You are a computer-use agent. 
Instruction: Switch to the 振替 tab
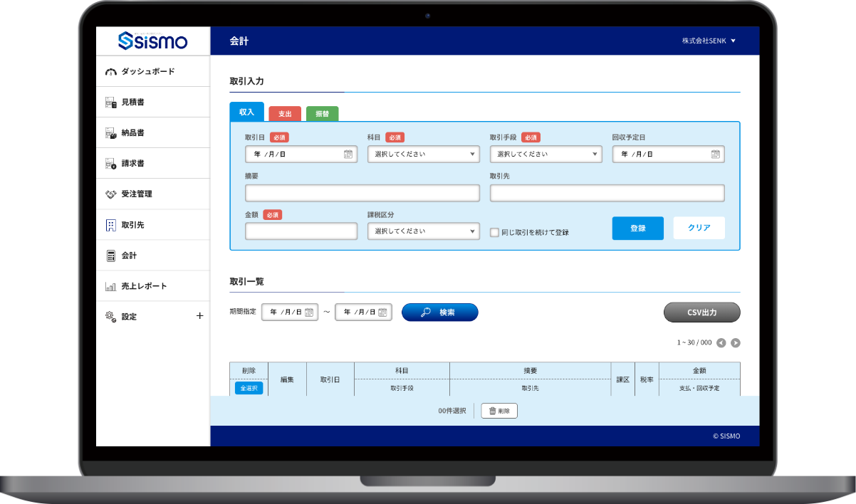pos(322,113)
